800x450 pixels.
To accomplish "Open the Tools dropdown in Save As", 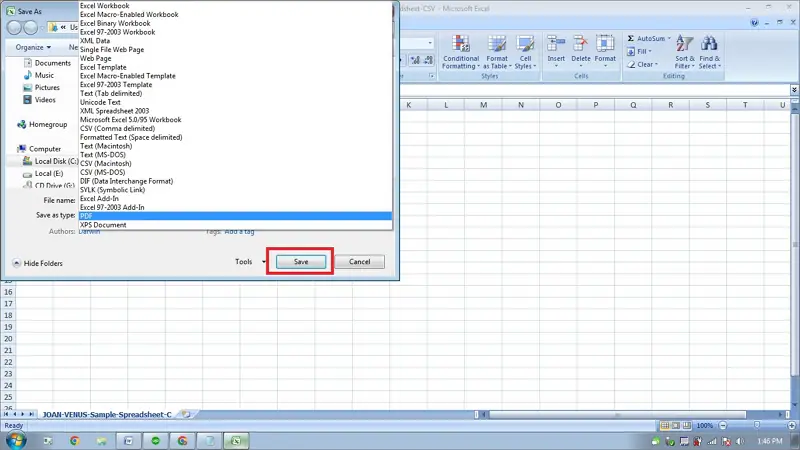I will [x=250, y=262].
